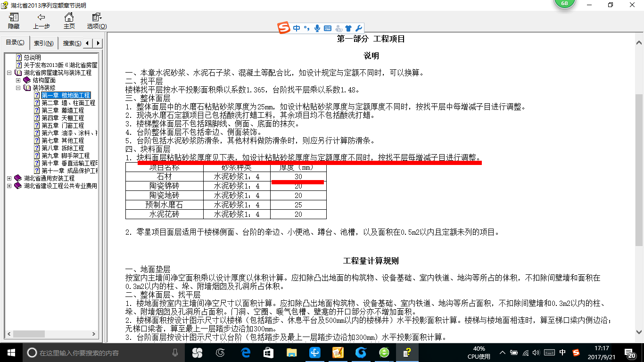Click the microphone voice input icon
The height and width of the screenshot is (362, 644).
tap(317, 28)
